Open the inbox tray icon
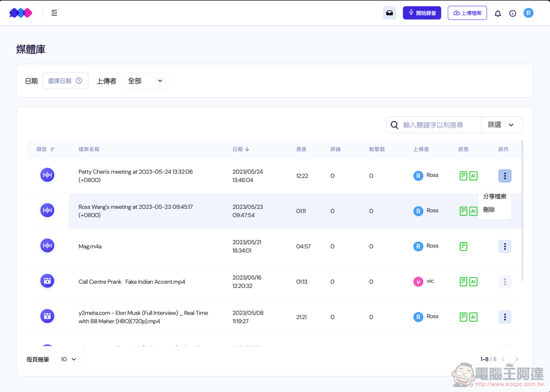The image size is (550, 392). click(x=389, y=13)
